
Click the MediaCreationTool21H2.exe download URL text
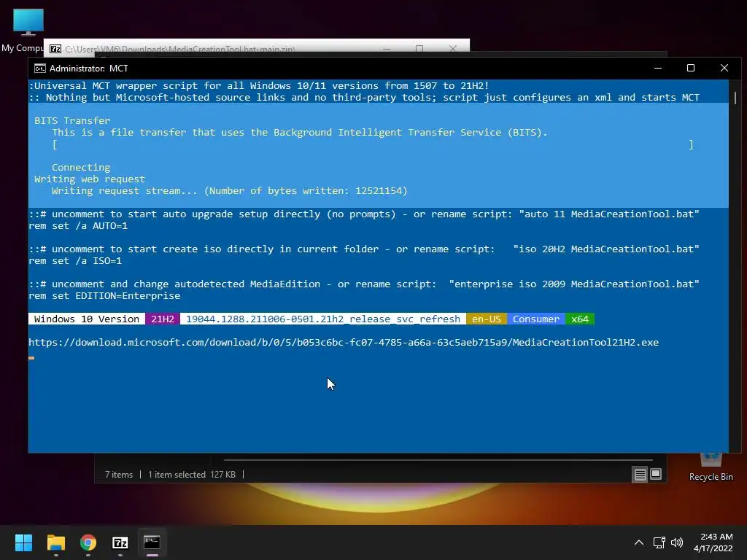coord(344,343)
